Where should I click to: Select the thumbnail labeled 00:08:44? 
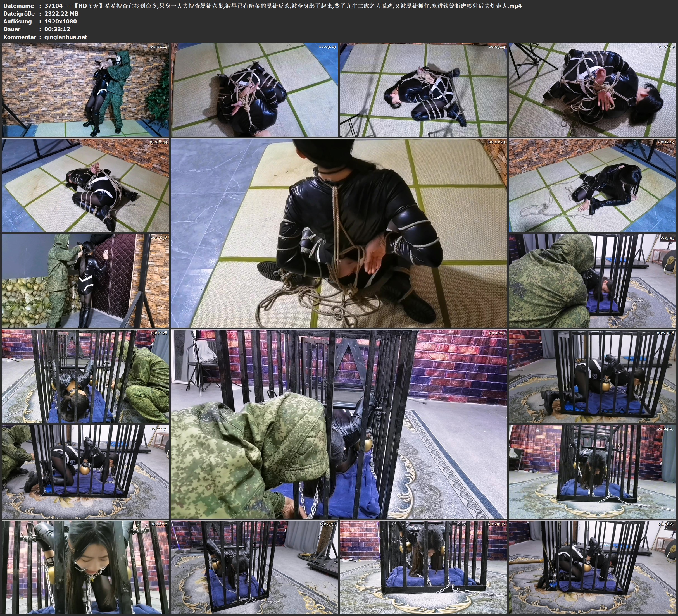[x=85, y=185]
